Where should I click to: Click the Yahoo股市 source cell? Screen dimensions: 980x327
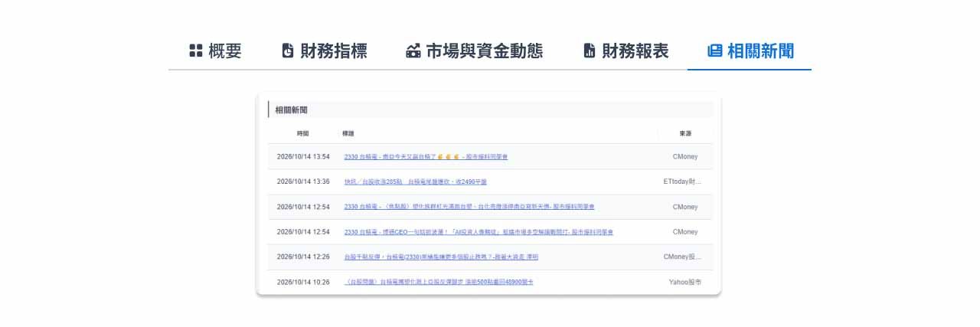tap(685, 283)
